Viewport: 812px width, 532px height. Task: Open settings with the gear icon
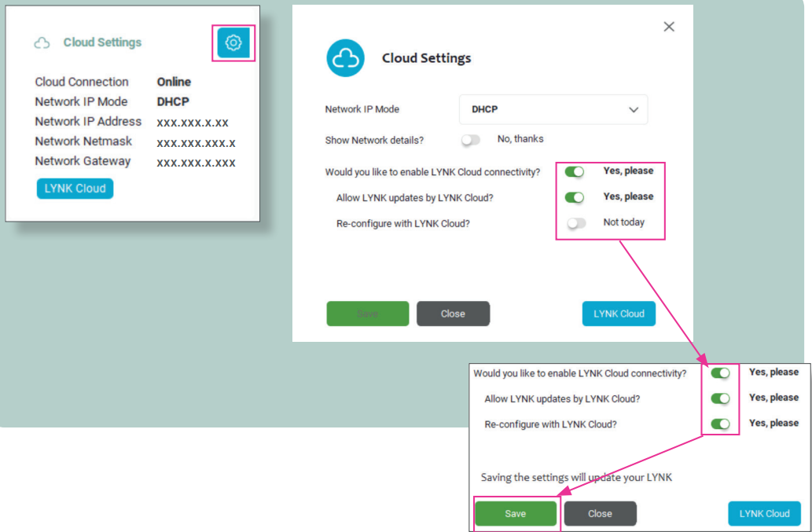pyautogui.click(x=233, y=43)
